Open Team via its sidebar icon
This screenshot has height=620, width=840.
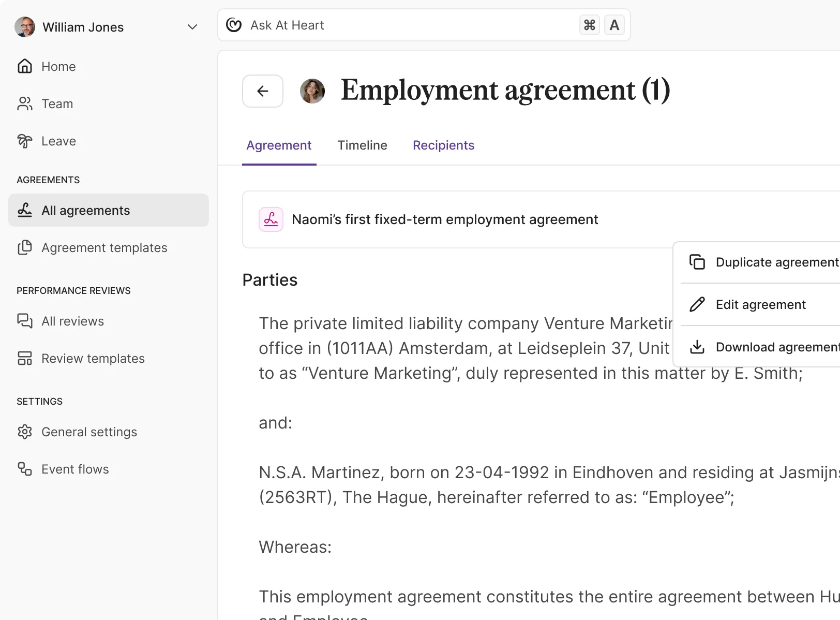24,104
